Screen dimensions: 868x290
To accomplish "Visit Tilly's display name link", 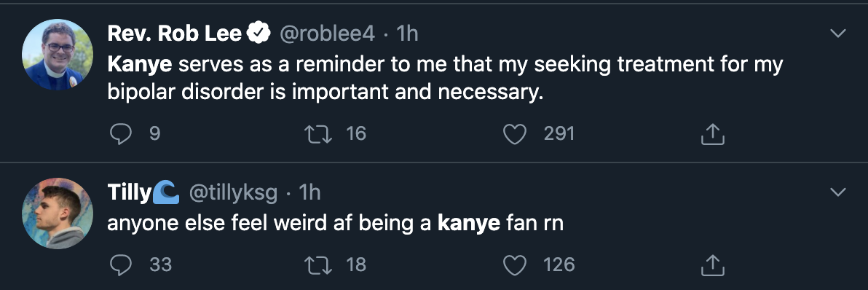I will (x=128, y=192).
